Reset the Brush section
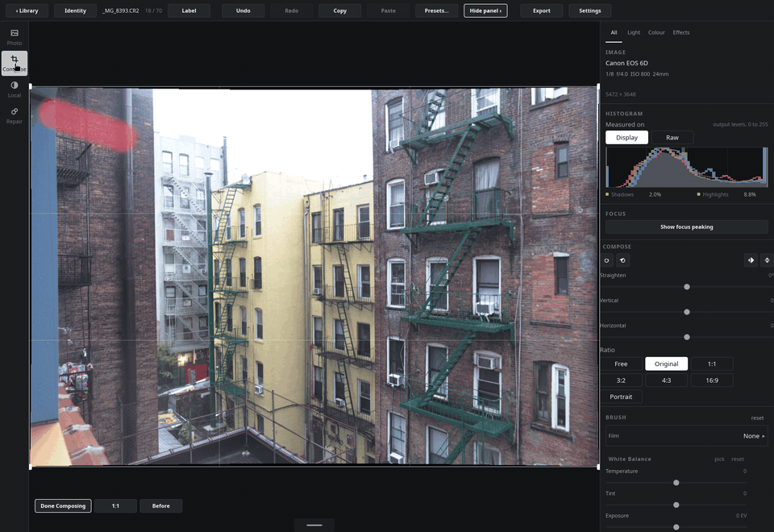Image resolution: width=774 pixels, height=532 pixels. (x=757, y=418)
